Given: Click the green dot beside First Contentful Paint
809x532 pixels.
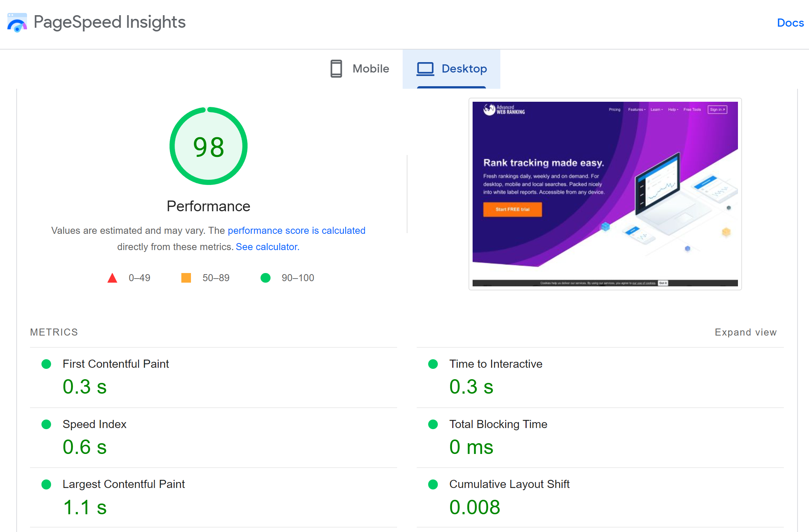Looking at the screenshot, I should tap(46, 364).
